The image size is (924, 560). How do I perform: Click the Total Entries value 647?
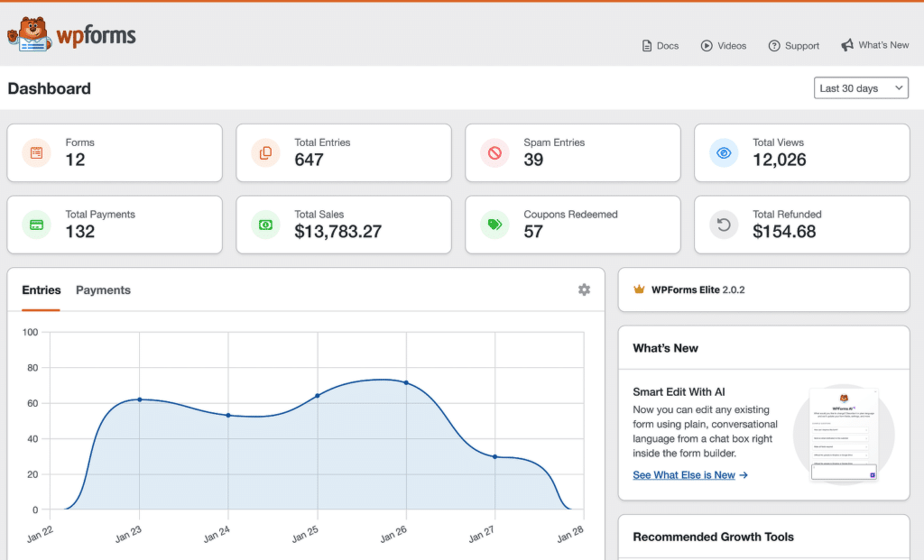coord(309,160)
